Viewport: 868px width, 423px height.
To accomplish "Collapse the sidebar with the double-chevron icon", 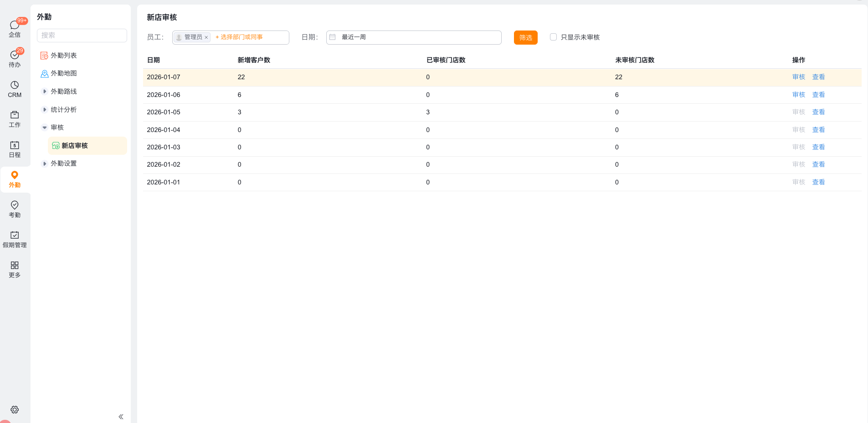I will [x=121, y=417].
